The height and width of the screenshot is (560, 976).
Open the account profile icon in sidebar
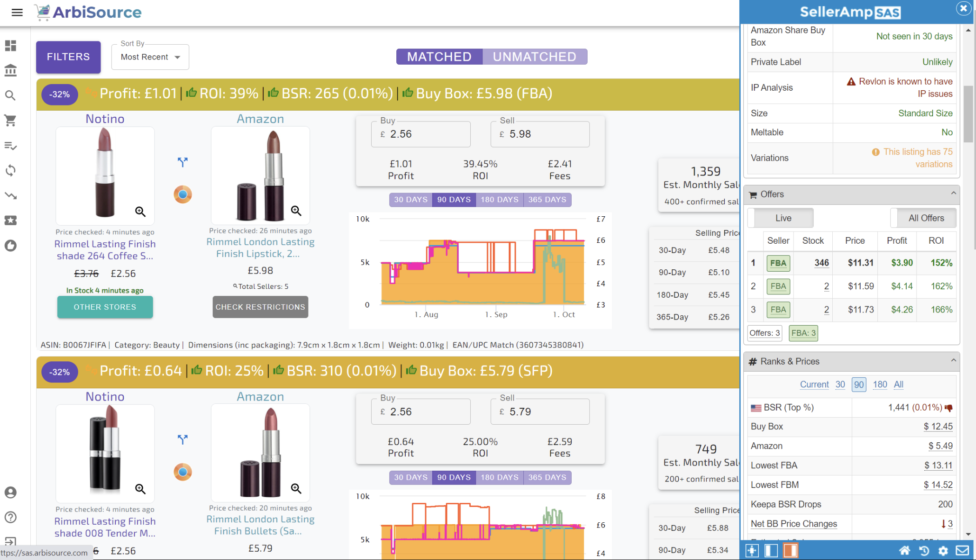tap(11, 493)
